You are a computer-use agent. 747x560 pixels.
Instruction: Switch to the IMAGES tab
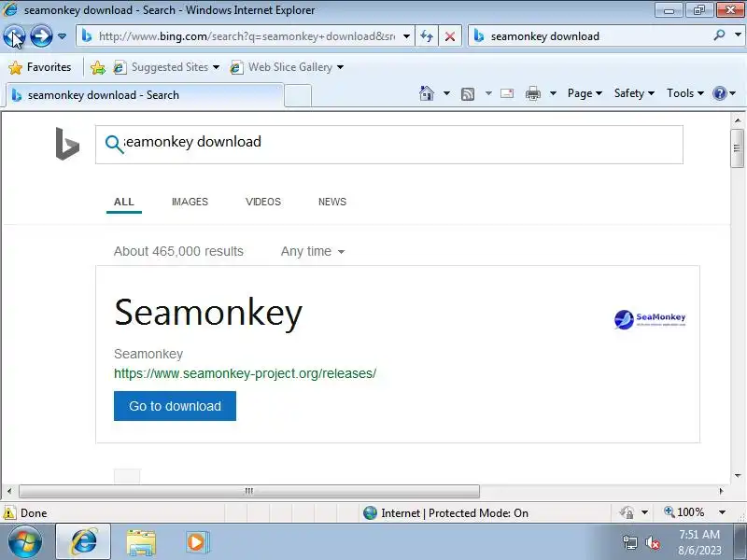point(190,202)
